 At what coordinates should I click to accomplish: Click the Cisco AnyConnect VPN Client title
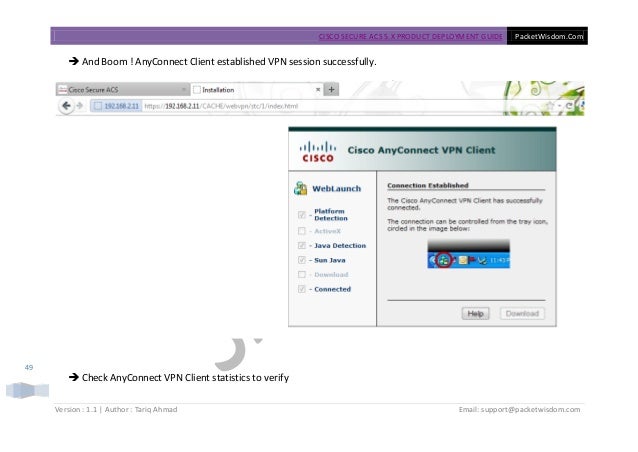click(x=421, y=150)
